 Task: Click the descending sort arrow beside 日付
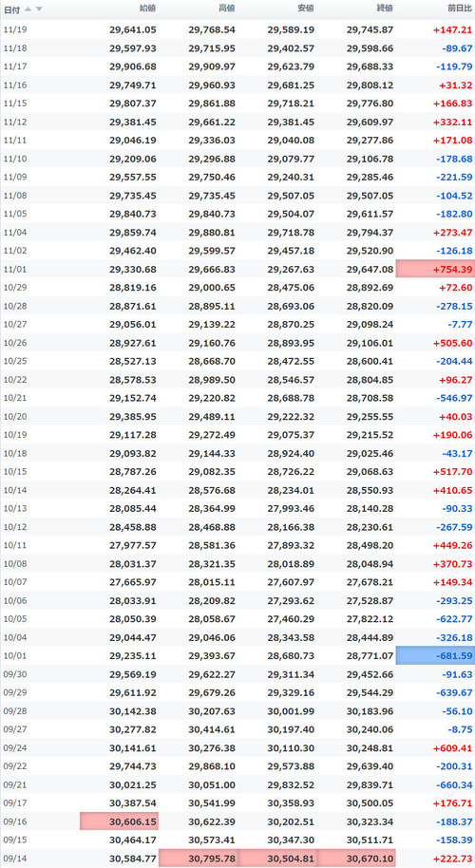coord(39,9)
